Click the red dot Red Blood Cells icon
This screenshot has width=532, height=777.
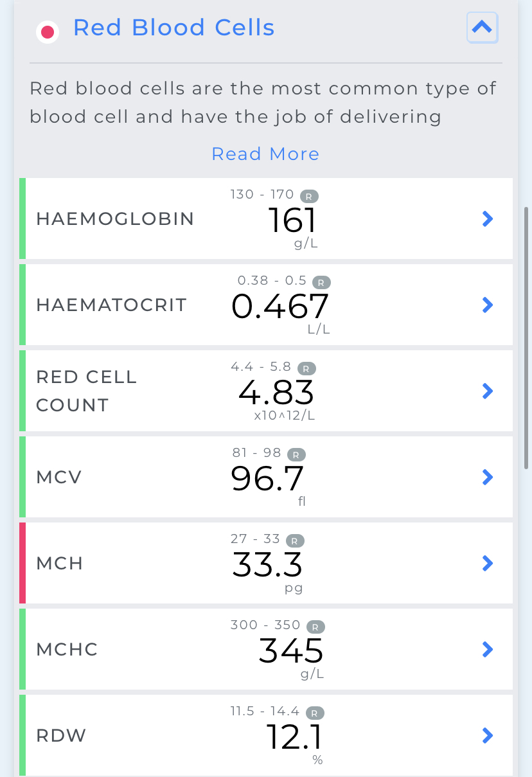coord(48,31)
